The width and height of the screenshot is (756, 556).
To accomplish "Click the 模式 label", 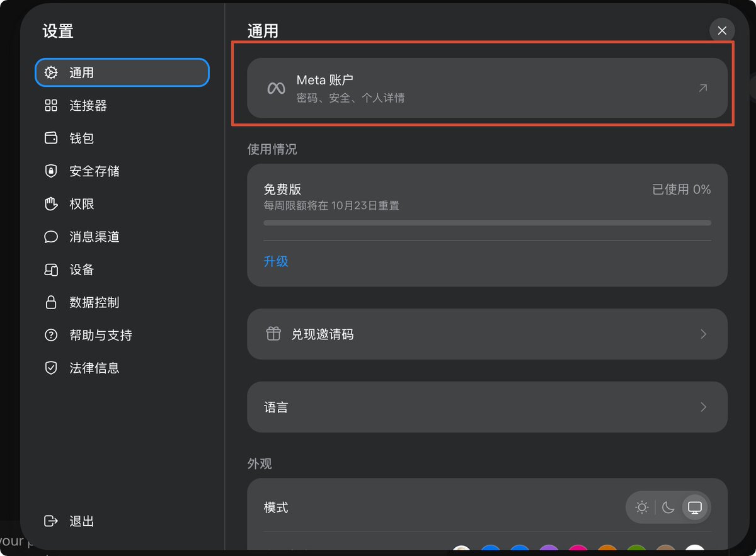I will [x=276, y=508].
